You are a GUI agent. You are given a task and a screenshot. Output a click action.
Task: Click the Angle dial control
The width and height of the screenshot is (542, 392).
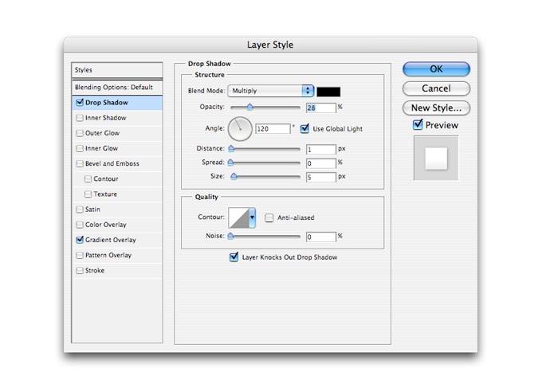[240, 129]
